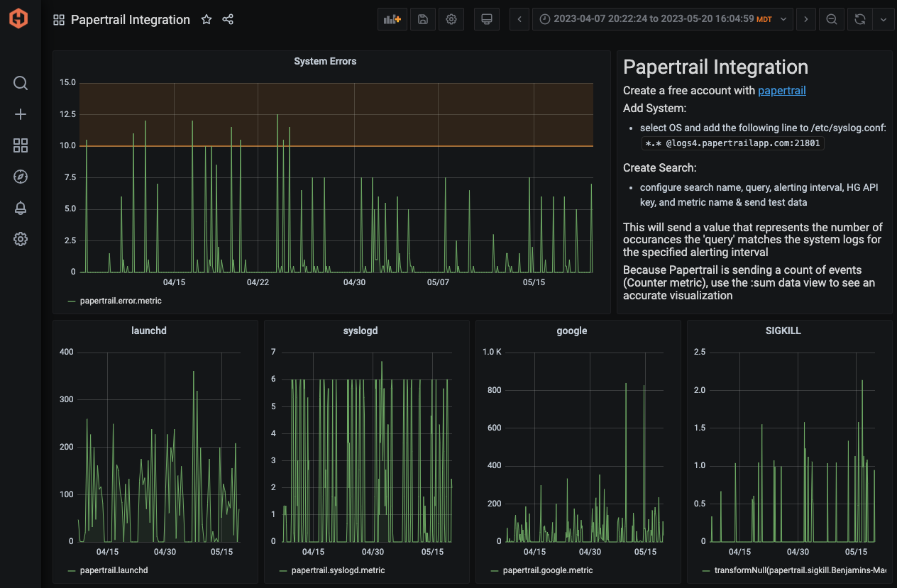897x588 pixels.
Task: Cycle view mode with the monitor icon
Action: click(x=487, y=20)
